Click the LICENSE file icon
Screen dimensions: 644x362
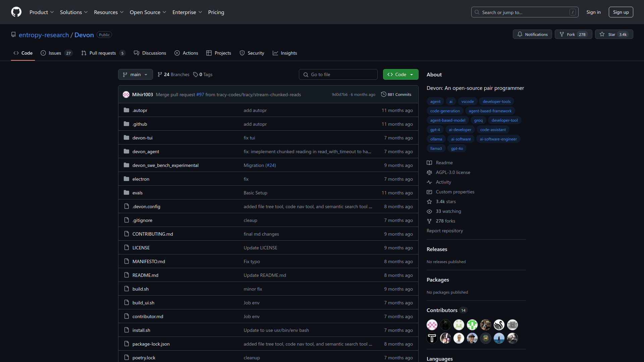[126, 248]
